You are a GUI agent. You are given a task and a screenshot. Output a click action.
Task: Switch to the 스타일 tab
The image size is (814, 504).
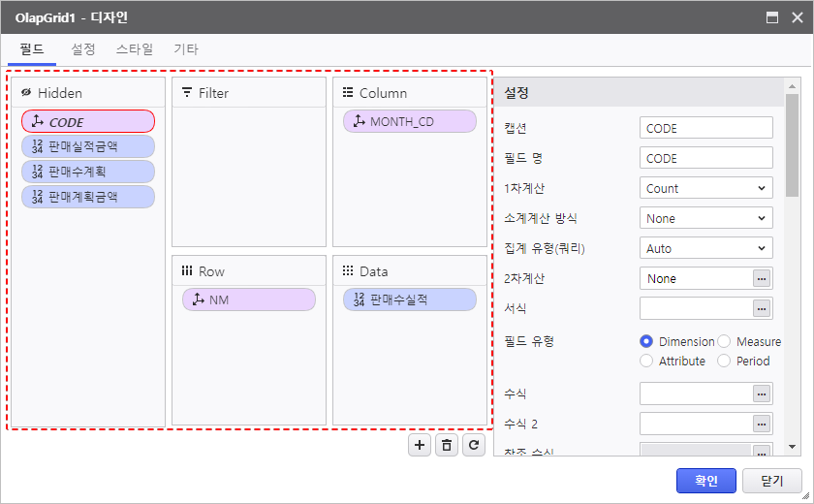tap(135, 49)
